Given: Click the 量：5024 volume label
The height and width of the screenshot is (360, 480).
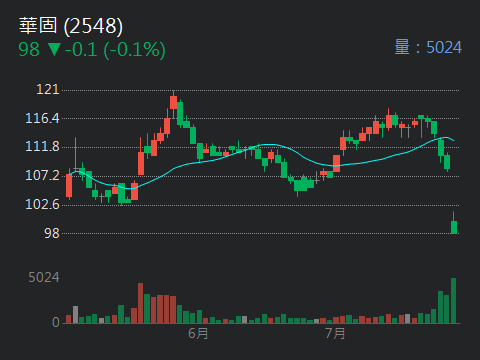Looking at the screenshot, I should point(428,47).
